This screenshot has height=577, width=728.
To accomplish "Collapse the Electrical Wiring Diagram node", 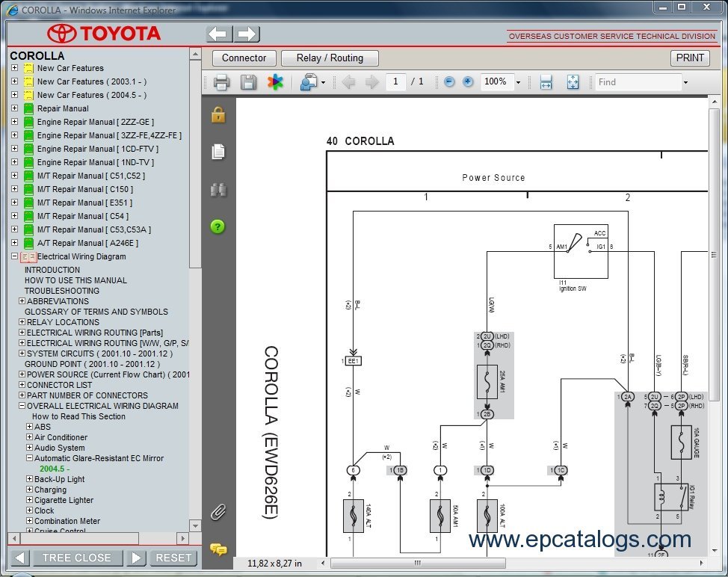I will click(x=14, y=256).
